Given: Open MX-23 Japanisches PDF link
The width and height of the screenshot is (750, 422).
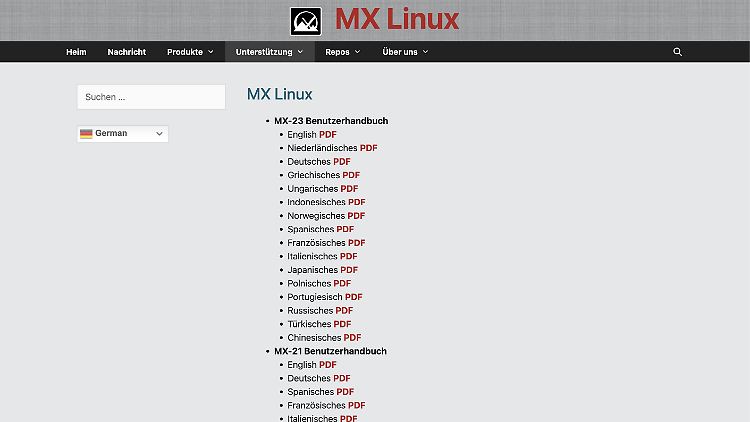Looking at the screenshot, I should [x=349, y=270].
